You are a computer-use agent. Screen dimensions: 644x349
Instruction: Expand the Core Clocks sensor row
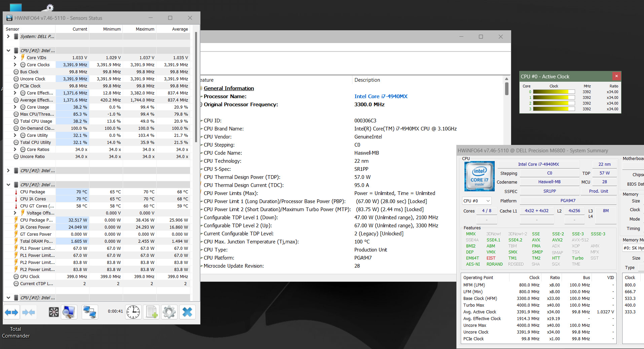(x=15, y=65)
